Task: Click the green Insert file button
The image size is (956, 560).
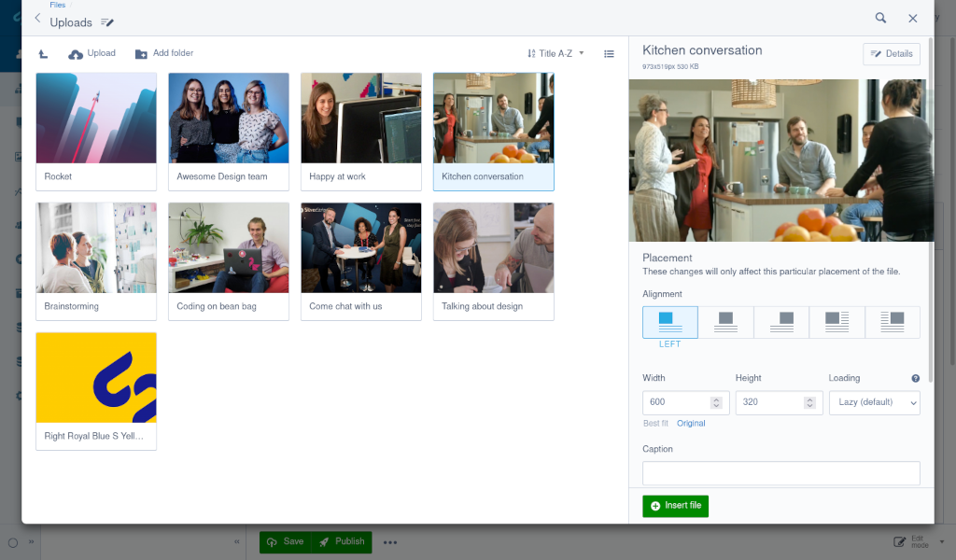Action: click(675, 505)
